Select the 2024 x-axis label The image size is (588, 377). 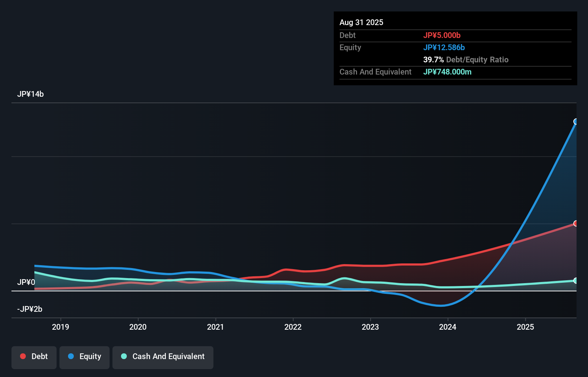[x=448, y=327]
